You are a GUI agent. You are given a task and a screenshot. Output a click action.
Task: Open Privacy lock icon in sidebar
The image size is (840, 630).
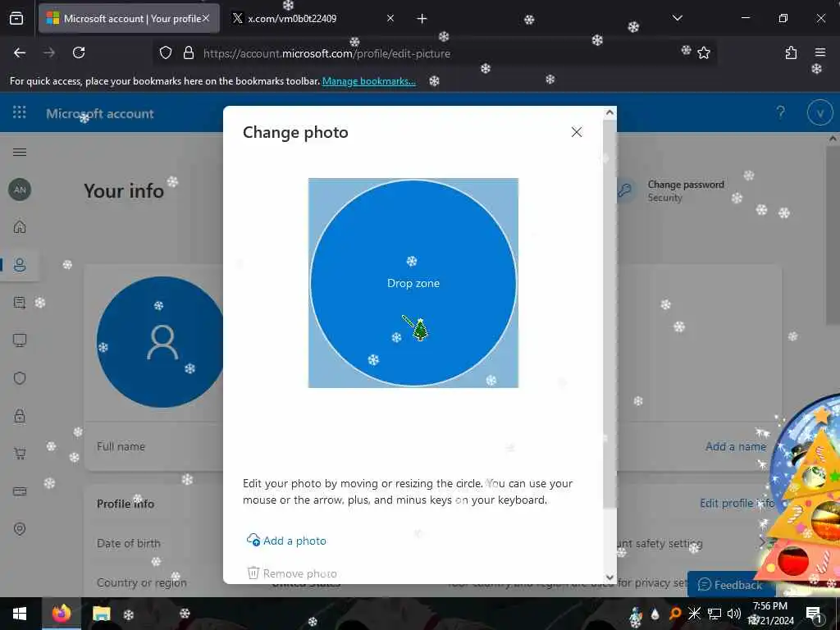click(20, 416)
